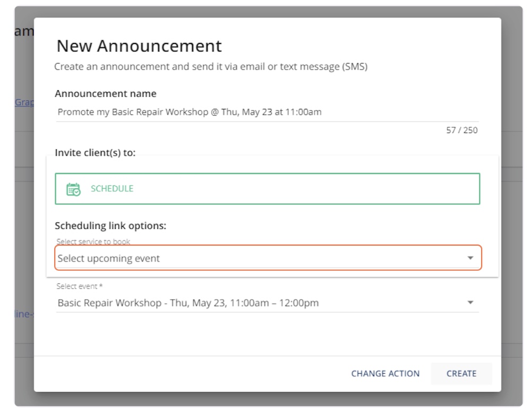Click the partially hidden "line-" link
This screenshot has height=414, width=532.
(x=24, y=314)
